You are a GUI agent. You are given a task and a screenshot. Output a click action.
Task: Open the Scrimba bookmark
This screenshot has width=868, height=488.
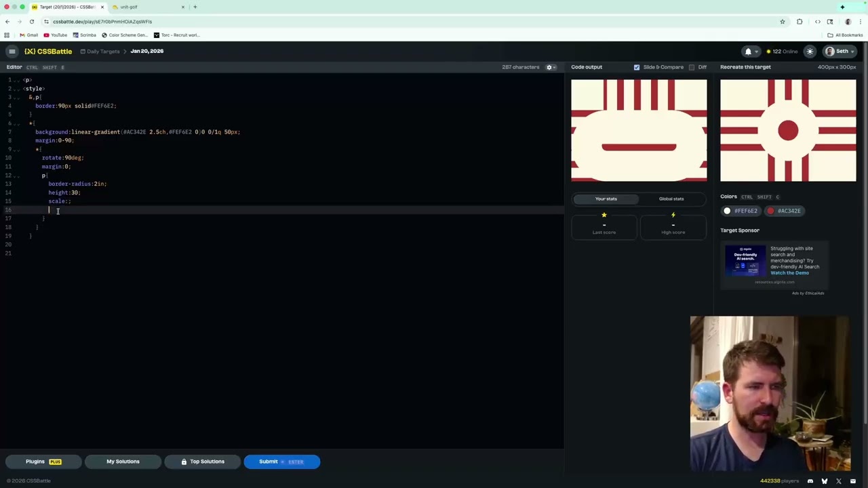pos(85,35)
